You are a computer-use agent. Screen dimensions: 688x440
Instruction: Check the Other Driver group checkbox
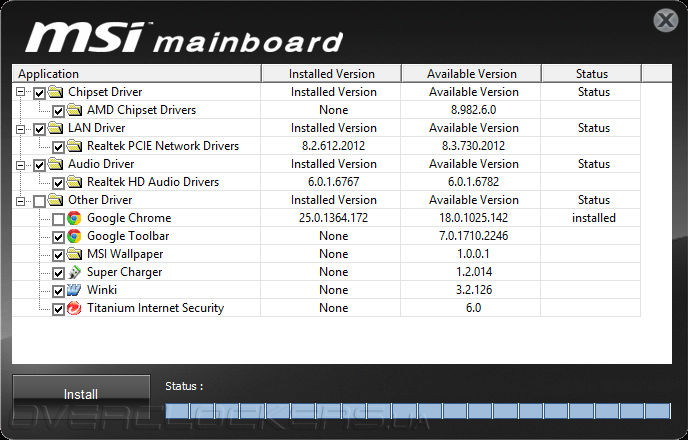pos(39,201)
